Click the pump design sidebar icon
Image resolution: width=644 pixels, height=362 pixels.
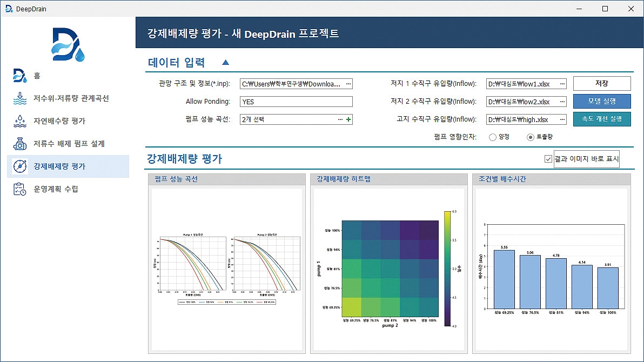[19, 143]
